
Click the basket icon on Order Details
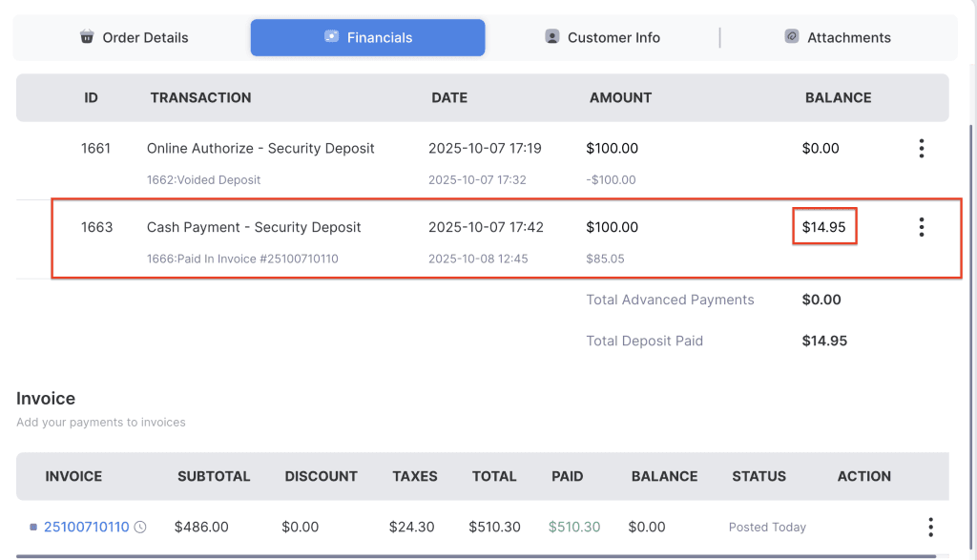(x=87, y=37)
